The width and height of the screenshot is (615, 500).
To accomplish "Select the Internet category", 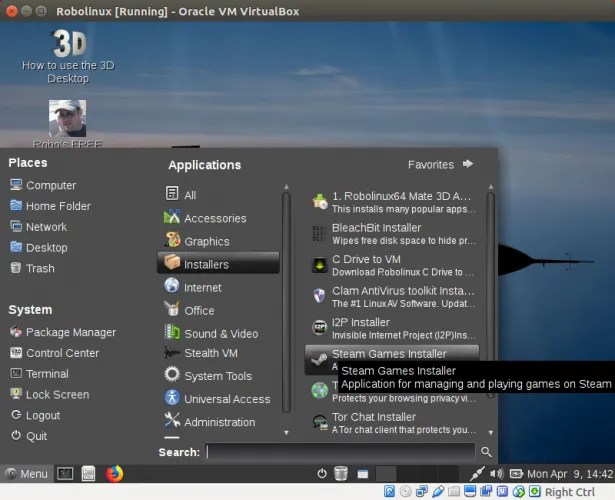I will tap(218, 287).
